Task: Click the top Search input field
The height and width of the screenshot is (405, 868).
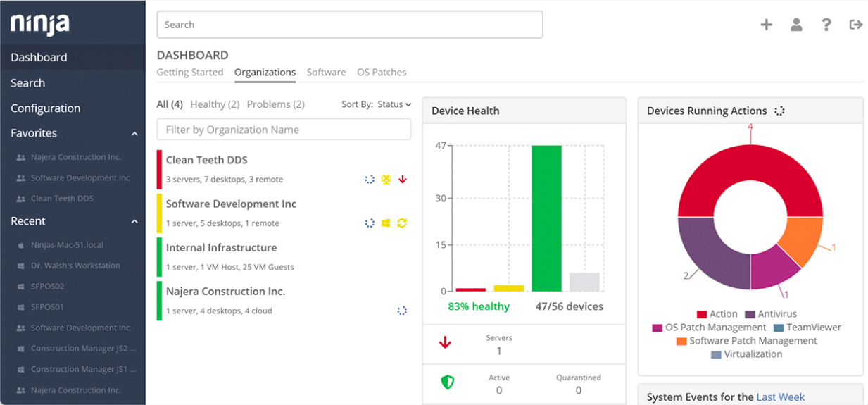Action: click(349, 25)
